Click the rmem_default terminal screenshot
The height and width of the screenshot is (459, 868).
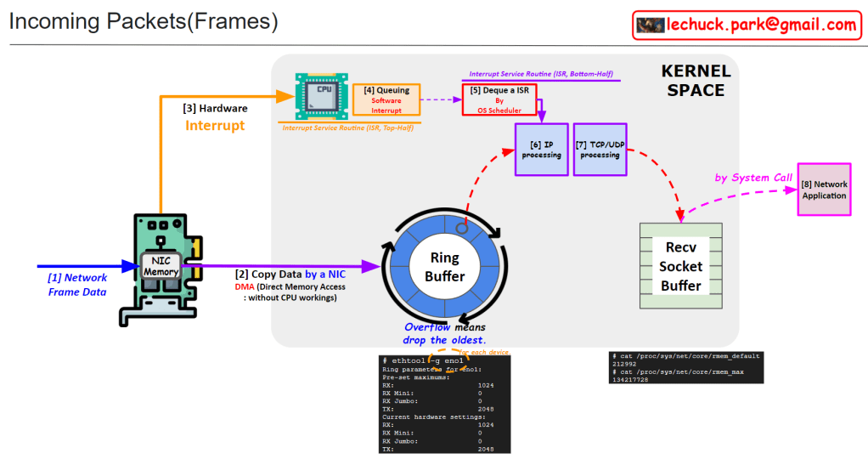click(685, 367)
